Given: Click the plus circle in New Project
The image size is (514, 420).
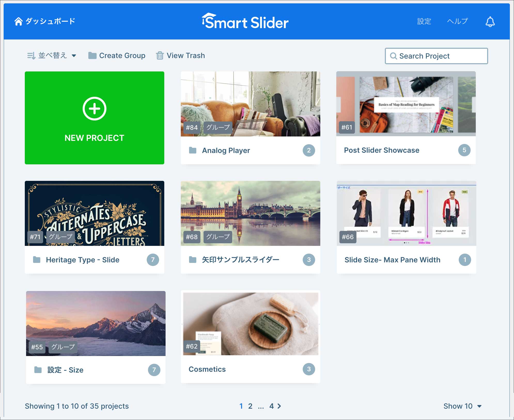Looking at the screenshot, I should pyautogui.click(x=95, y=109).
